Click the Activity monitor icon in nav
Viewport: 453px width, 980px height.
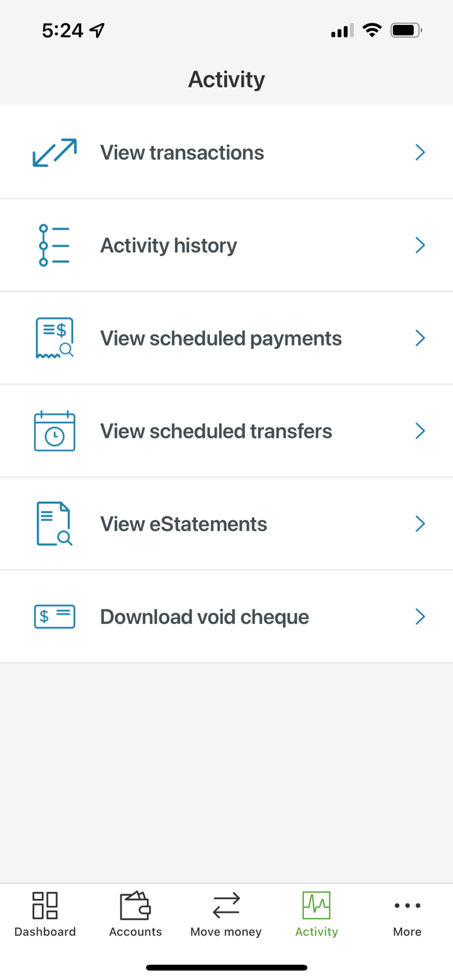tap(316, 906)
